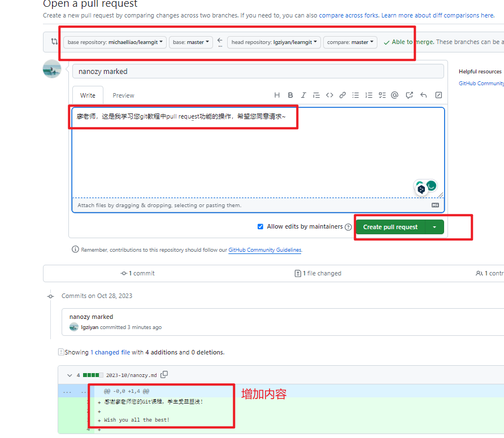Open the compare: master branch dropdown
This screenshot has height=438, width=504.
pyautogui.click(x=350, y=42)
